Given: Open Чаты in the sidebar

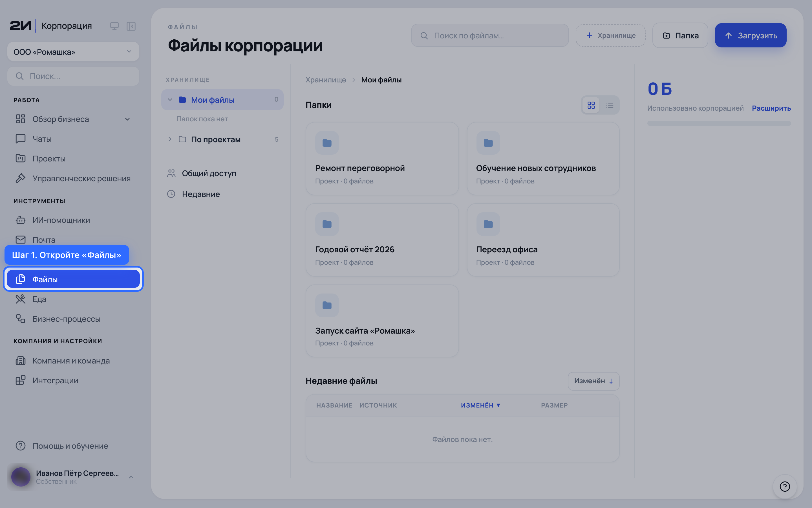Looking at the screenshot, I should pos(73,139).
